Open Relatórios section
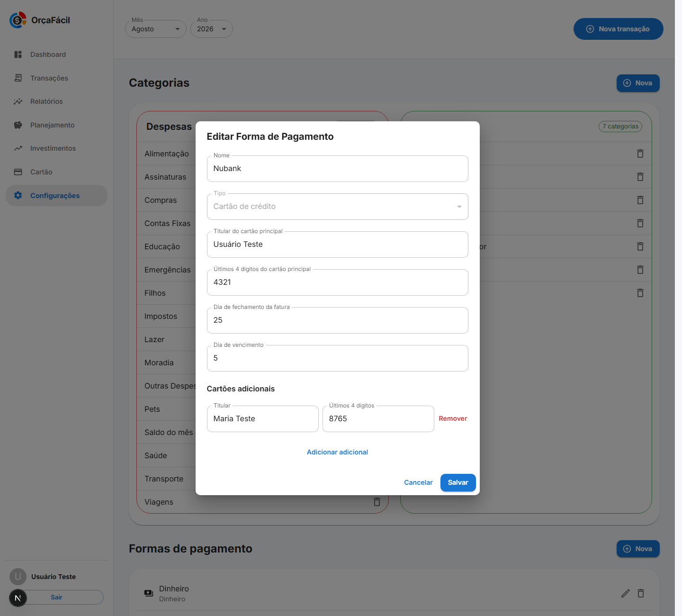The image size is (682, 616). pos(56,101)
